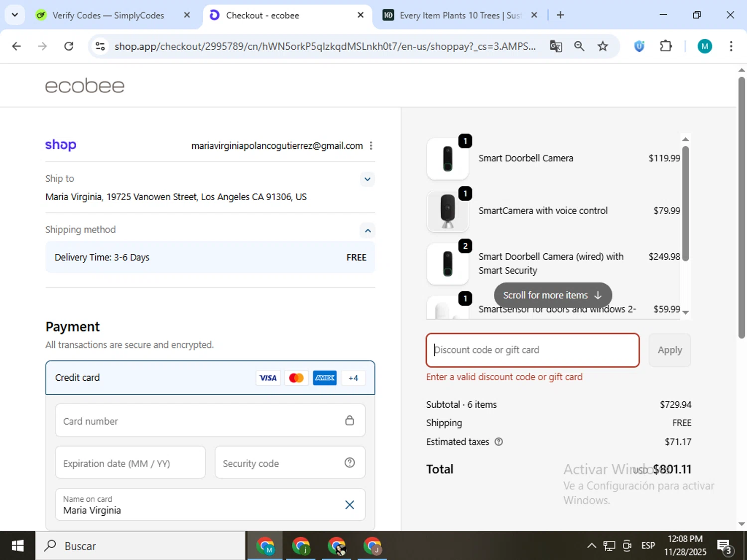This screenshot has height=560, width=747.
Task: Bookmark this page with the star icon
Action: pos(603,46)
